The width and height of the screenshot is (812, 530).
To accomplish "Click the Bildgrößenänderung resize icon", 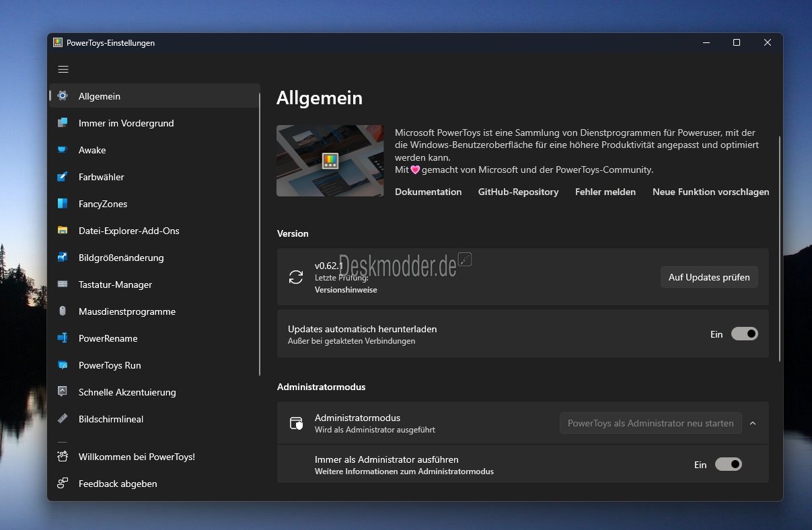I will 63,257.
